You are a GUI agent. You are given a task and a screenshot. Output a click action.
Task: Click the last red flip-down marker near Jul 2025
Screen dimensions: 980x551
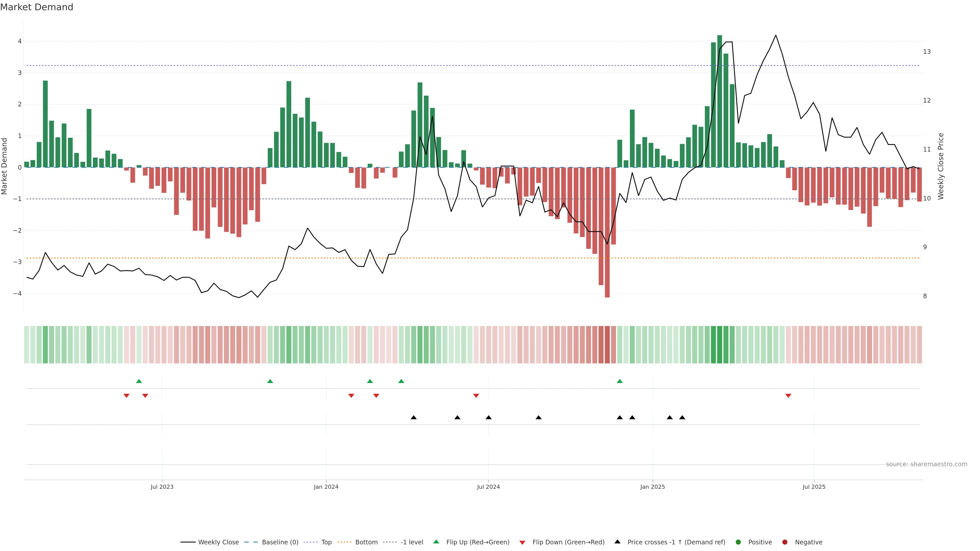(788, 396)
